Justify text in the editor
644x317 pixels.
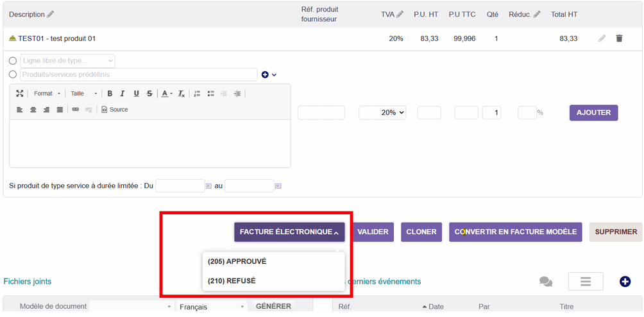point(60,110)
